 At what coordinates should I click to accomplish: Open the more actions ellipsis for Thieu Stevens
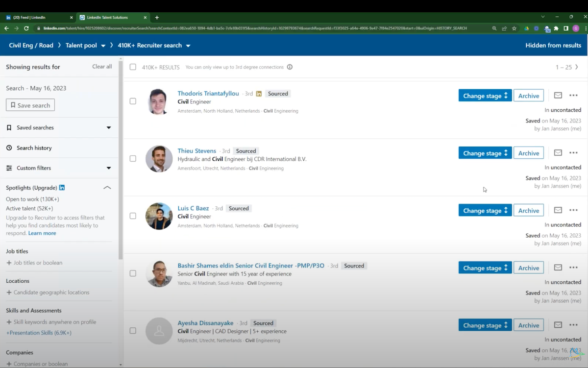[x=573, y=152]
